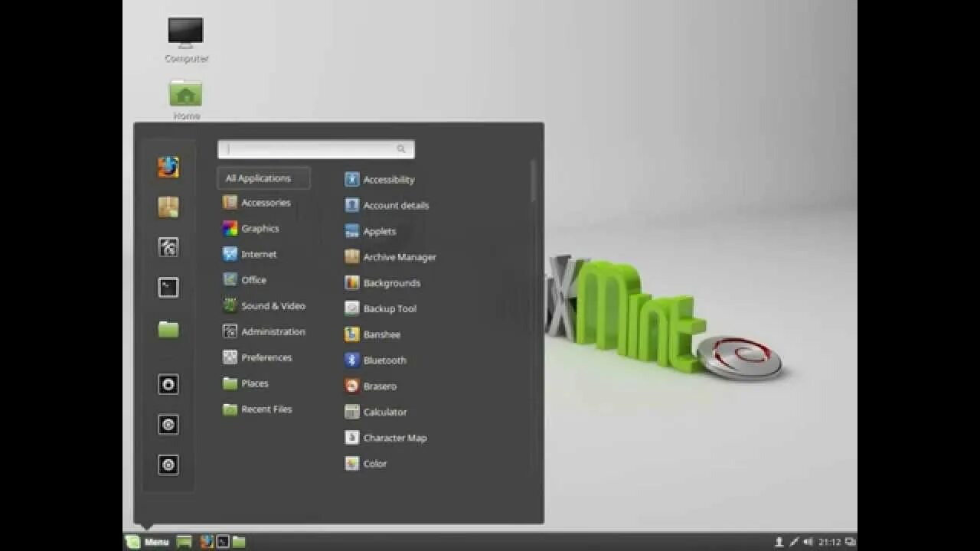Image resolution: width=980 pixels, height=551 pixels.
Task: Launch Archive Manager
Action: [390, 257]
